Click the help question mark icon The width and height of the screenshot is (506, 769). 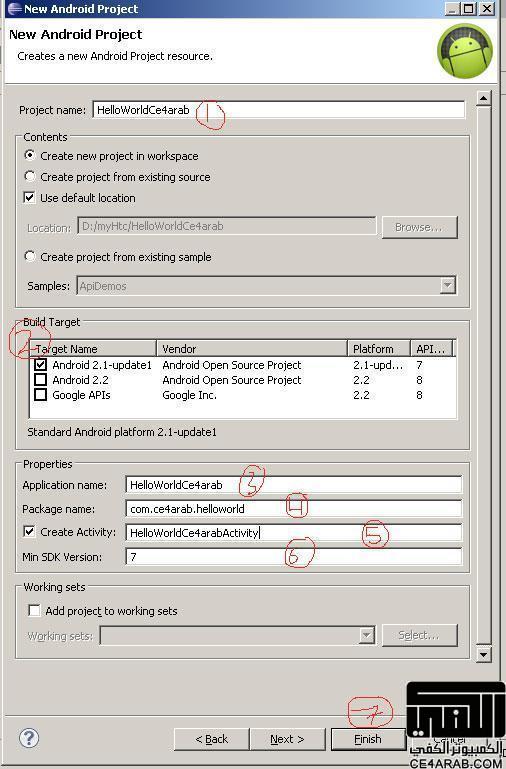pos(28,738)
